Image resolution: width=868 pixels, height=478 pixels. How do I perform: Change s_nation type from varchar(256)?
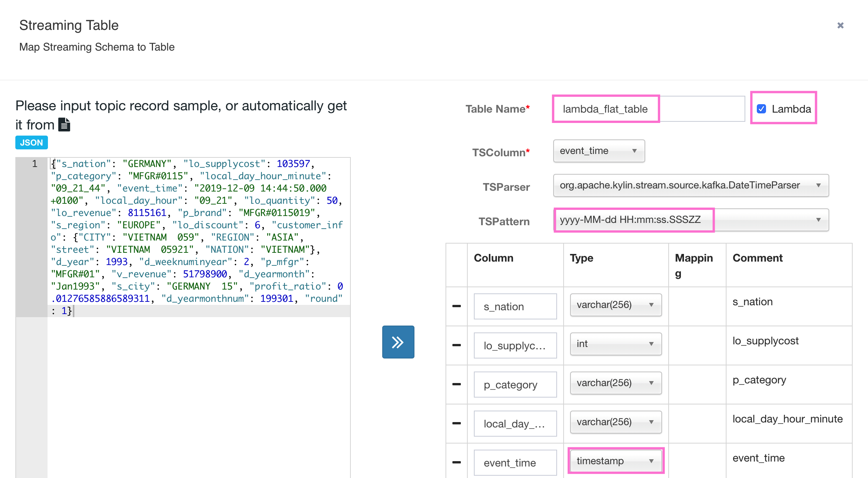pyautogui.click(x=615, y=305)
